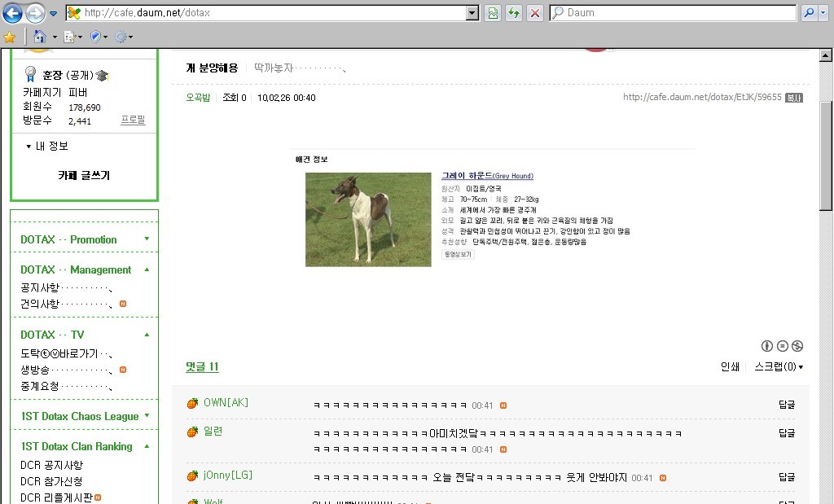This screenshot has height=504, width=834.
Task: Click the vertical scrollbar thumb
Action: click(x=826, y=156)
